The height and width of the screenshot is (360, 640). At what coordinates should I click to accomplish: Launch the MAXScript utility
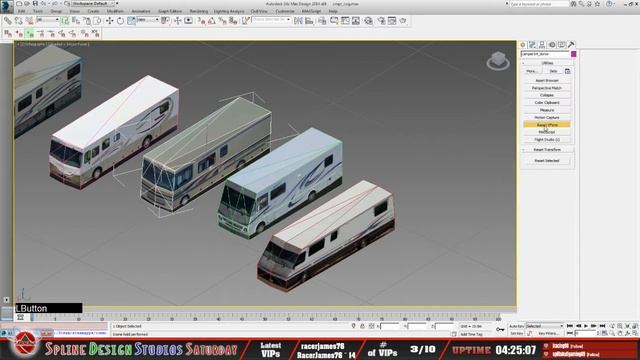coord(547,132)
